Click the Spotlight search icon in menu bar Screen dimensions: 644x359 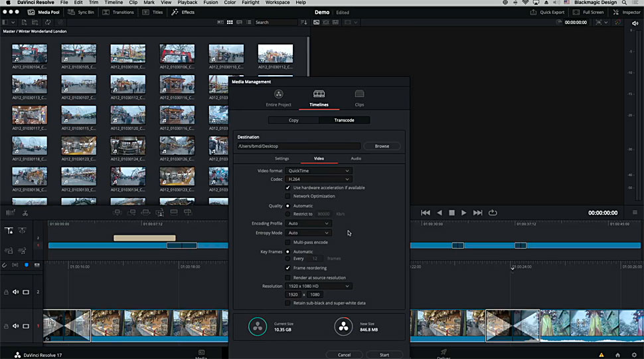624,3
